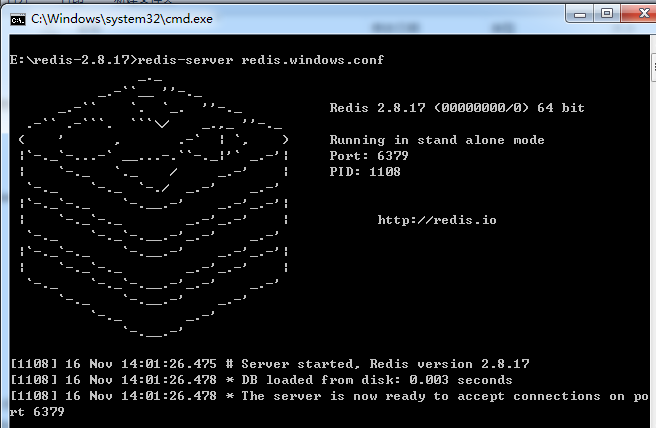Click the ready to accept connections log line
Screen dimensions: 656x428
tap(329, 396)
